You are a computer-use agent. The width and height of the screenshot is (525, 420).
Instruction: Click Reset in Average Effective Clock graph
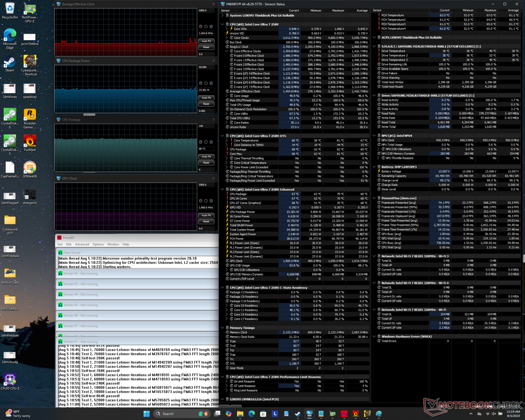(206, 47)
